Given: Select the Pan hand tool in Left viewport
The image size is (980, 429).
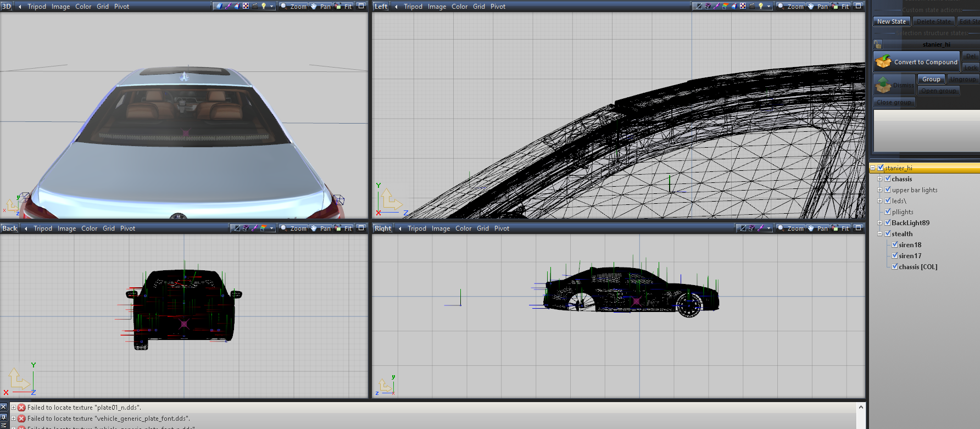Looking at the screenshot, I should click(817, 7).
